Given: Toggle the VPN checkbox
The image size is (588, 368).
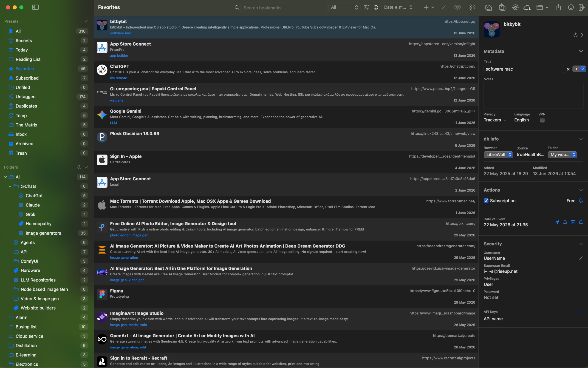Looking at the screenshot, I should (x=542, y=120).
